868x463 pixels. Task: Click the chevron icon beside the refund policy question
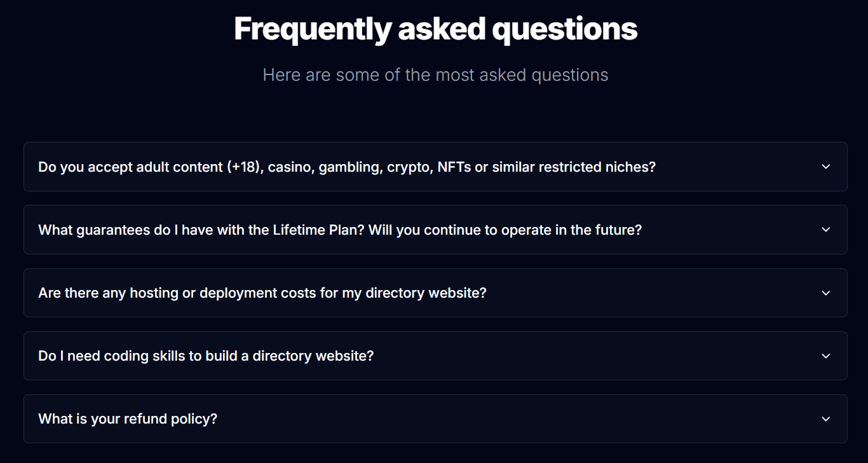[825, 419]
